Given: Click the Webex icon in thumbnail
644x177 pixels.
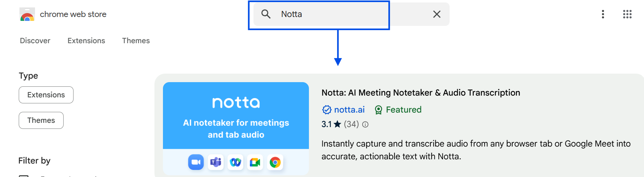Looking at the screenshot, I should pos(235,162).
